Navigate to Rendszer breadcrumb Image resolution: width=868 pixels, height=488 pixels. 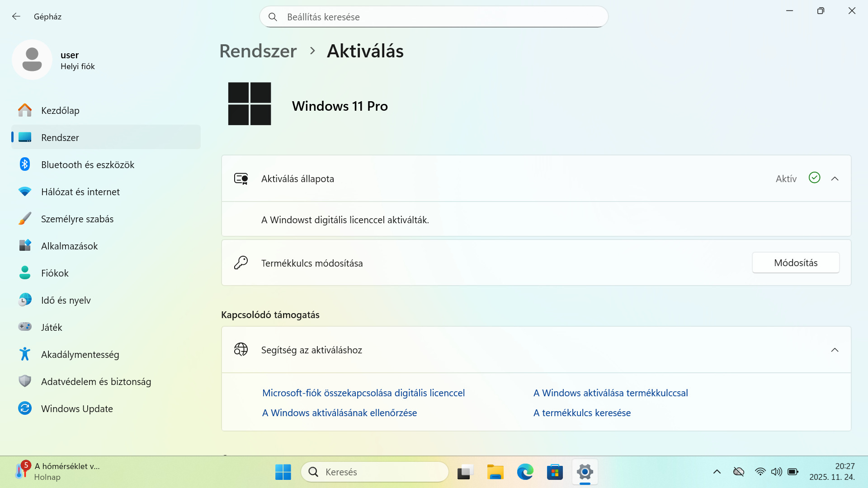click(258, 51)
